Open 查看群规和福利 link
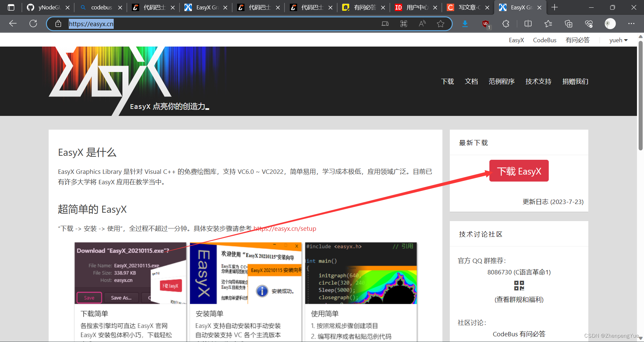 coord(519,299)
